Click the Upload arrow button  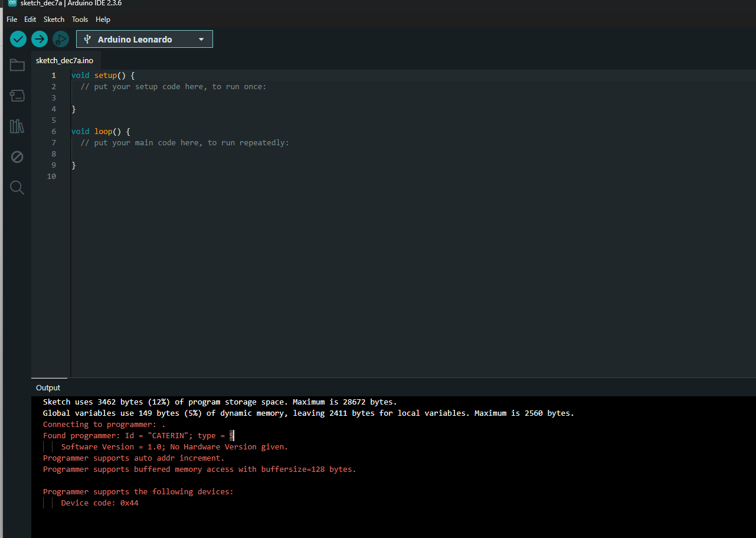[40, 40]
